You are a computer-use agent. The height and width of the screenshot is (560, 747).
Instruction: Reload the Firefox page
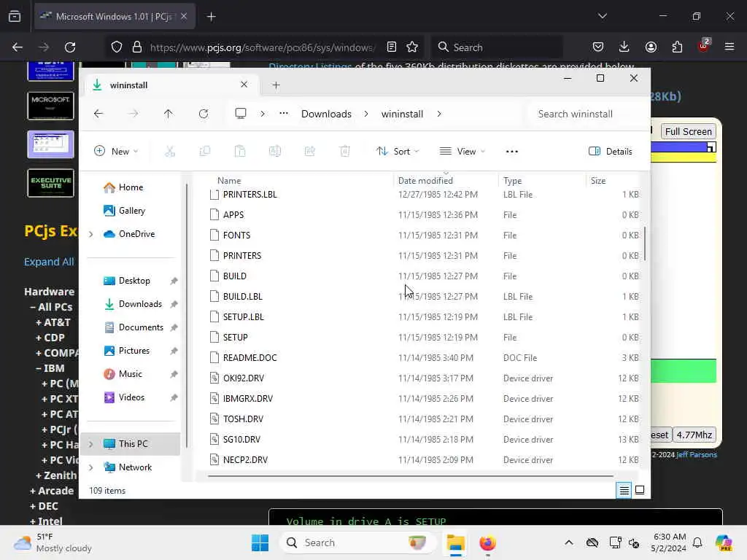coord(70,47)
